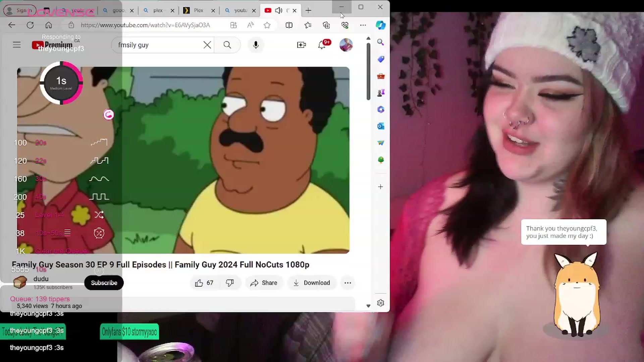Add this page to favorites star
The height and width of the screenshot is (362, 644).
(267, 25)
